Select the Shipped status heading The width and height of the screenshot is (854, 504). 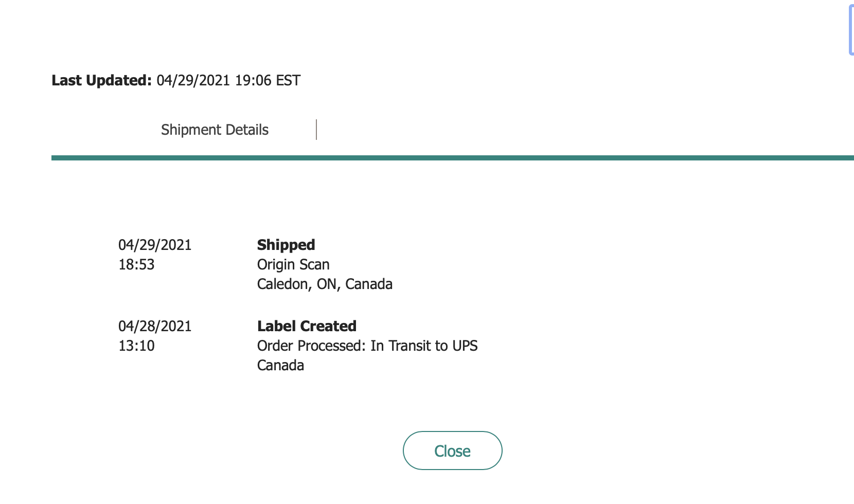286,245
